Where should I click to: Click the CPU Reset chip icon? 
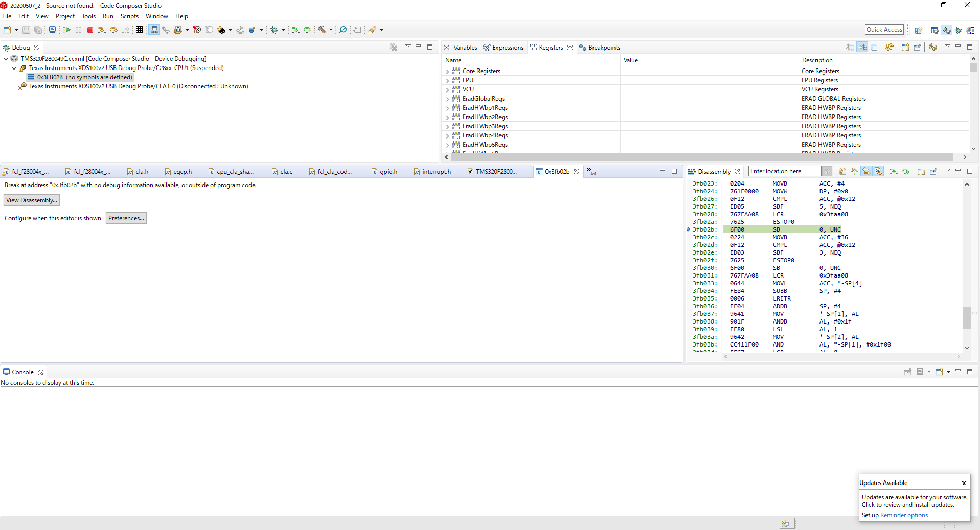[x=221, y=30]
